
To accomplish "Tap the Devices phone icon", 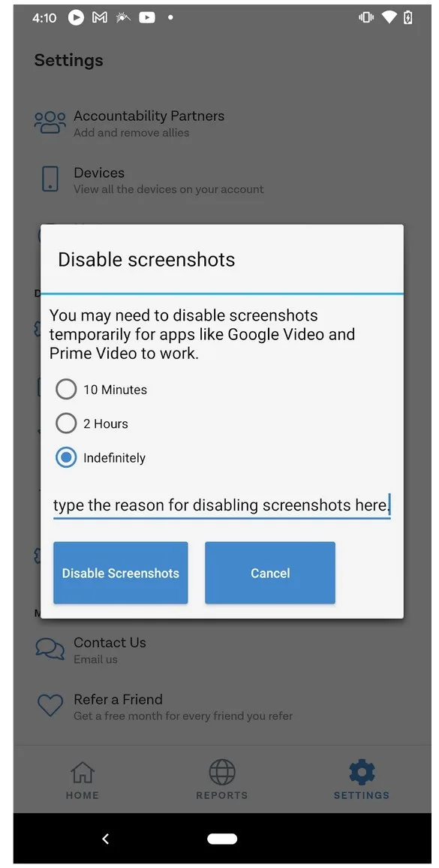I will pos(50,179).
